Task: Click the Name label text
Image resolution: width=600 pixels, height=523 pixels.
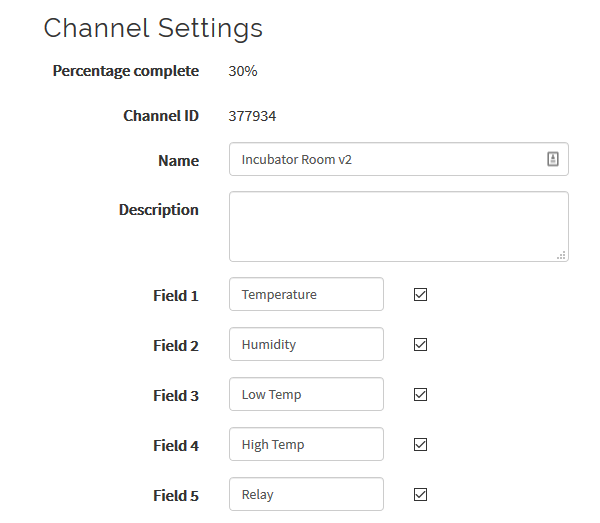Action: pyautogui.click(x=178, y=161)
